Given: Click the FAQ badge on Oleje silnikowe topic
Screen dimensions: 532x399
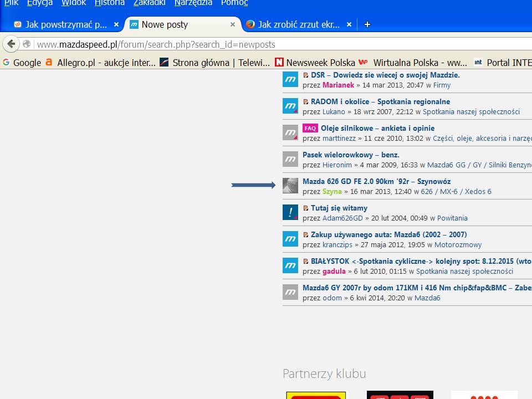Looking at the screenshot, I should pos(310,128).
